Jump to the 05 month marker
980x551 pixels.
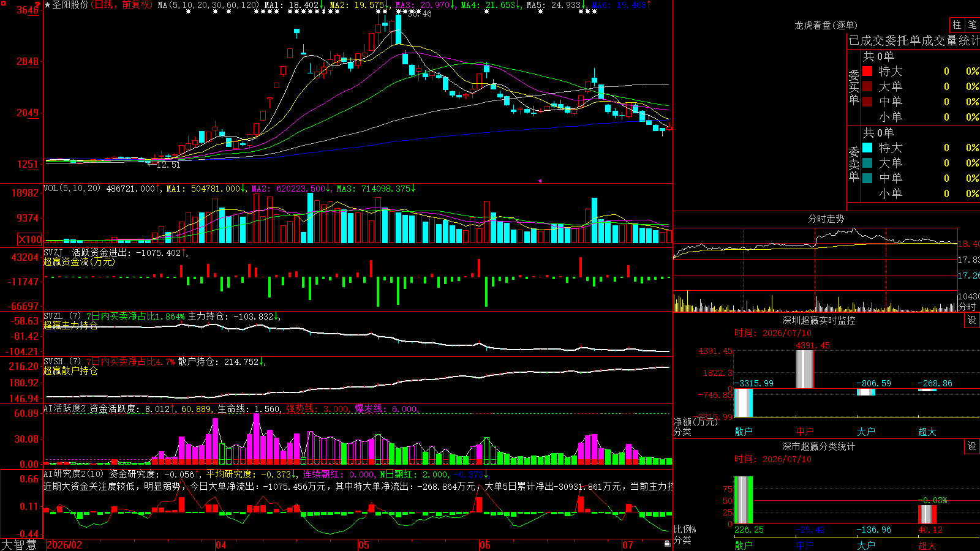pyautogui.click(x=364, y=545)
